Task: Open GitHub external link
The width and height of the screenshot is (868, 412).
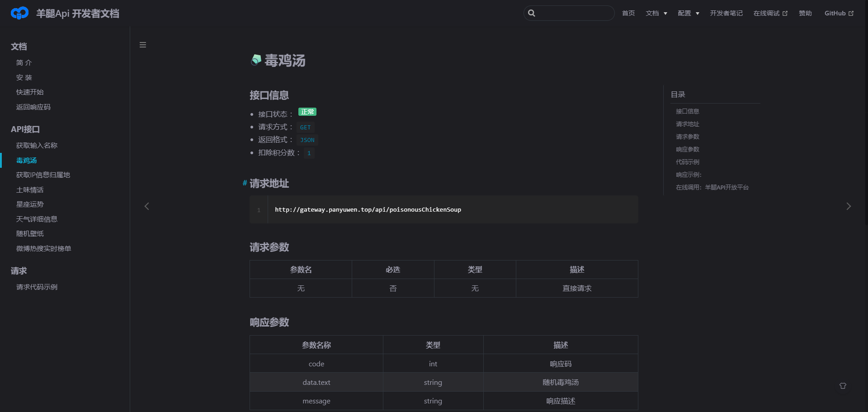Action: (839, 13)
